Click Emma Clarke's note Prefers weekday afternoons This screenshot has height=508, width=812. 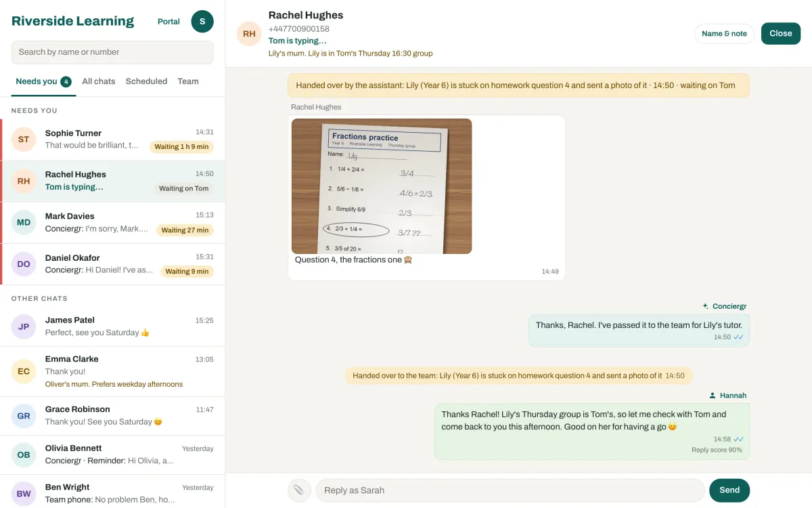click(x=114, y=384)
